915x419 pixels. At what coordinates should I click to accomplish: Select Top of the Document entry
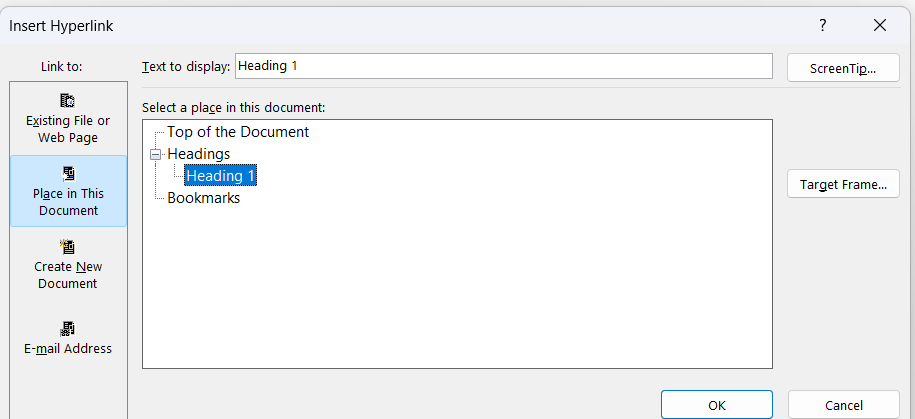point(238,132)
